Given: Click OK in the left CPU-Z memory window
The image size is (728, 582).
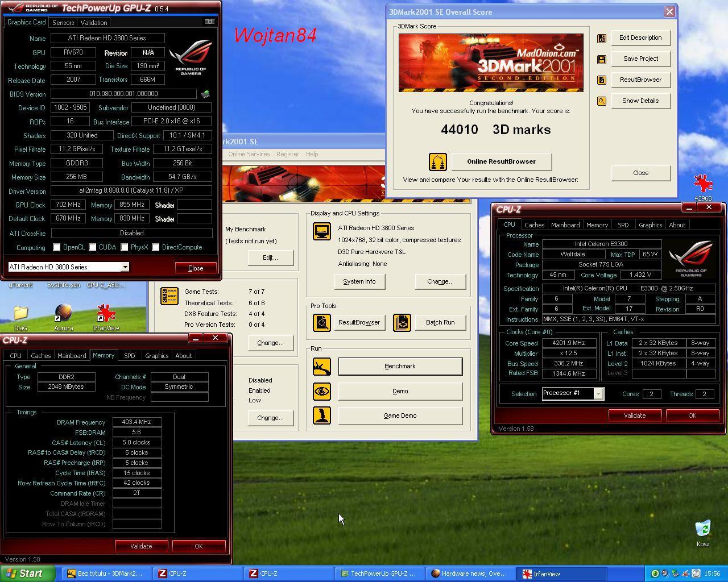Looking at the screenshot, I should point(198,546).
